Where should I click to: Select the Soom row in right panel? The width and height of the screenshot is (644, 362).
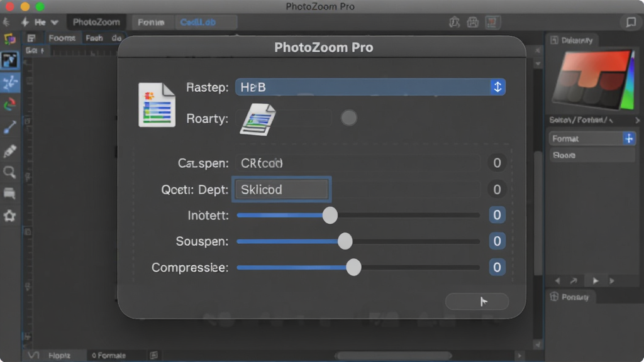tap(592, 155)
